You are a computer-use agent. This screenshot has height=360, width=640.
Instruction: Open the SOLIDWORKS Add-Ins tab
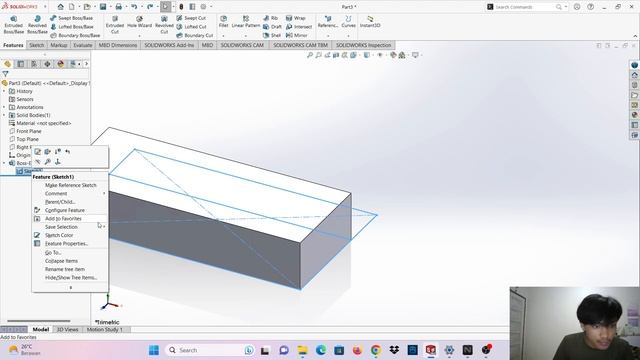[169, 45]
